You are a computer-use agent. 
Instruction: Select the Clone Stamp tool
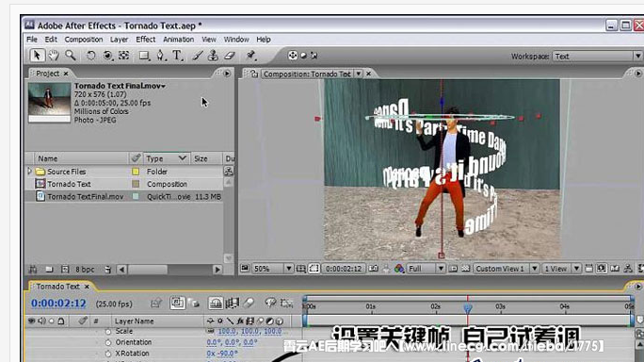pyautogui.click(x=213, y=55)
